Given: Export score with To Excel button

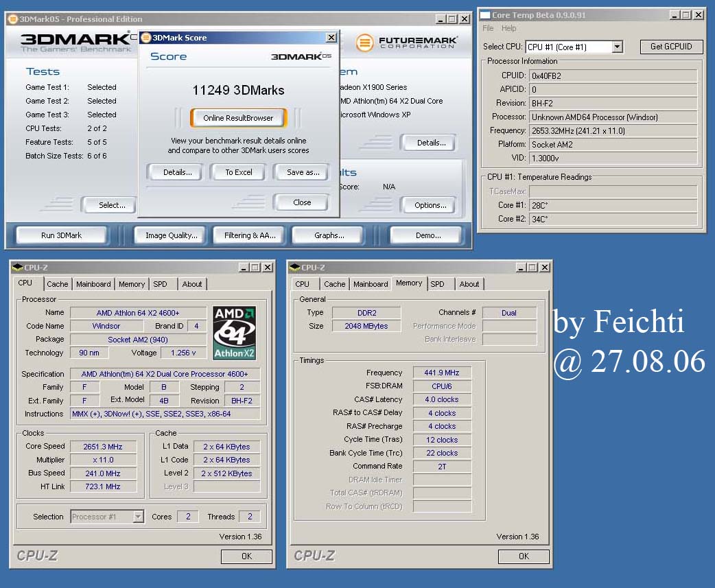Looking at the screenshot, I should click(239, 172).
